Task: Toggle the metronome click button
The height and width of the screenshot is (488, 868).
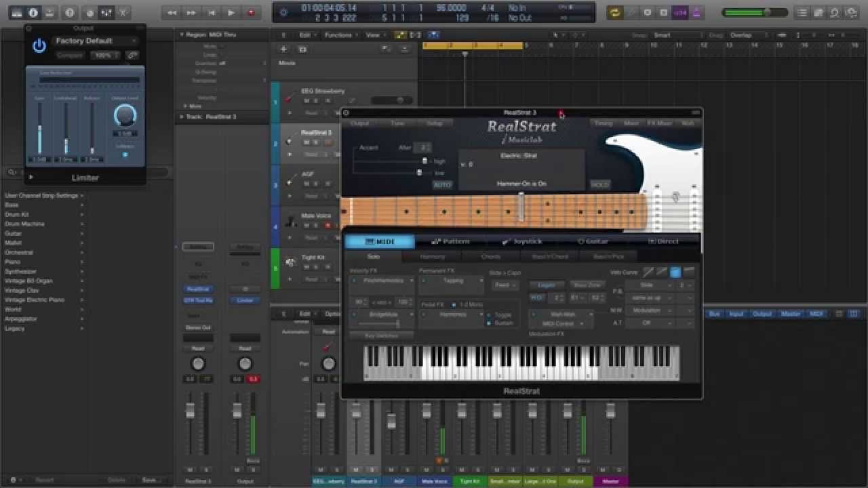Action: click(696, 12)
